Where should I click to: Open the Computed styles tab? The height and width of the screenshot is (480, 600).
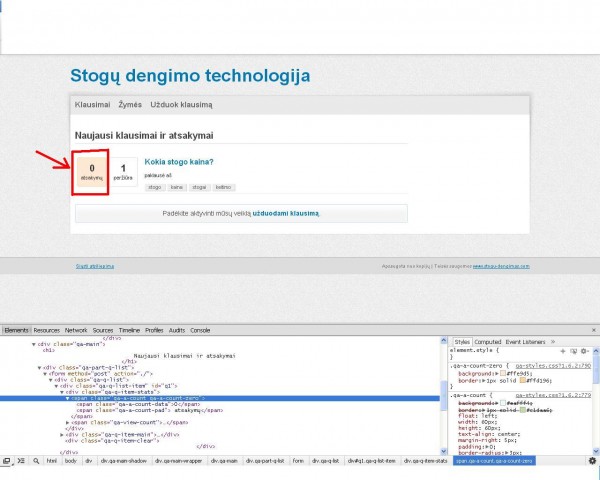[x=488, y=341]
